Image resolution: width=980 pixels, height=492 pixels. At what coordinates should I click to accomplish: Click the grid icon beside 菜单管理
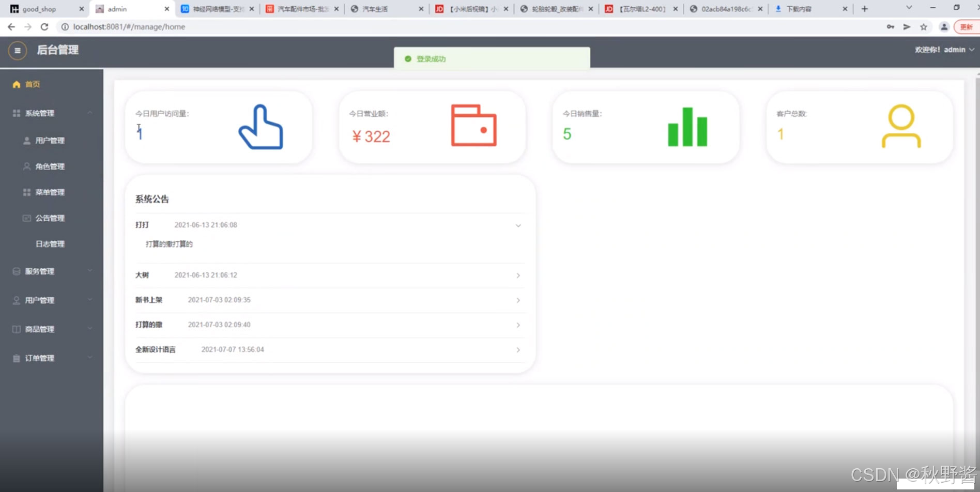27,192
